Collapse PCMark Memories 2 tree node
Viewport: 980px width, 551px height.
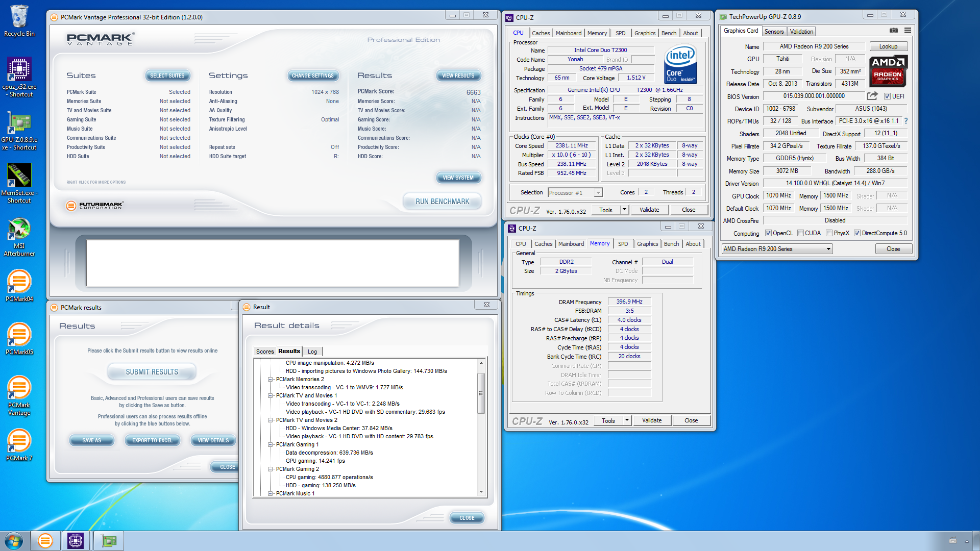pyautogui.click(x=271, y=379)
